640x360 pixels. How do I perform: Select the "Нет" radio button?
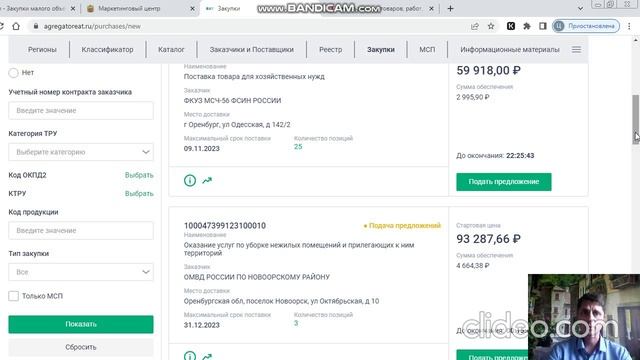[x=13, y=73]
